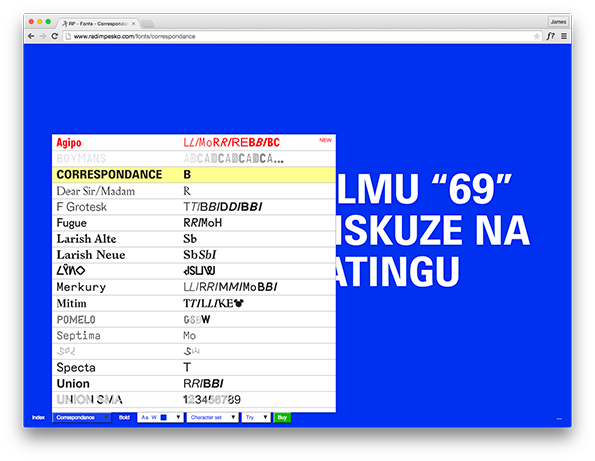
Task: Choose Correspondance in the font list
Action: (x=194, y=175)
